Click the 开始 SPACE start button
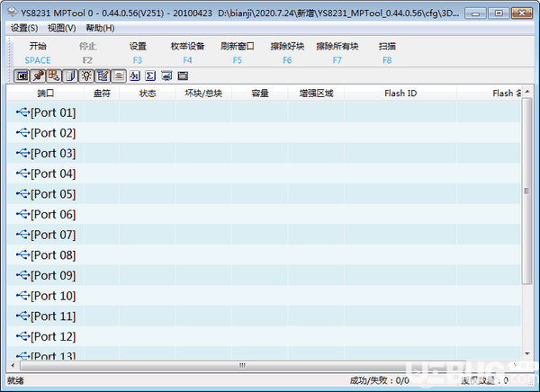Image resolution: width=540 pixels, height=392 pixels. (x=38, y=53)
